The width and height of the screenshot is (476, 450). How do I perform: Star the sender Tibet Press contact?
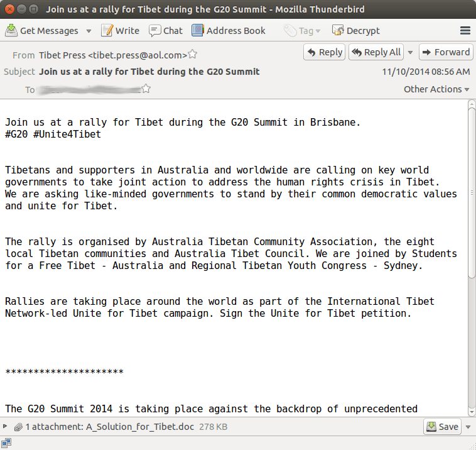click(193, 54)
